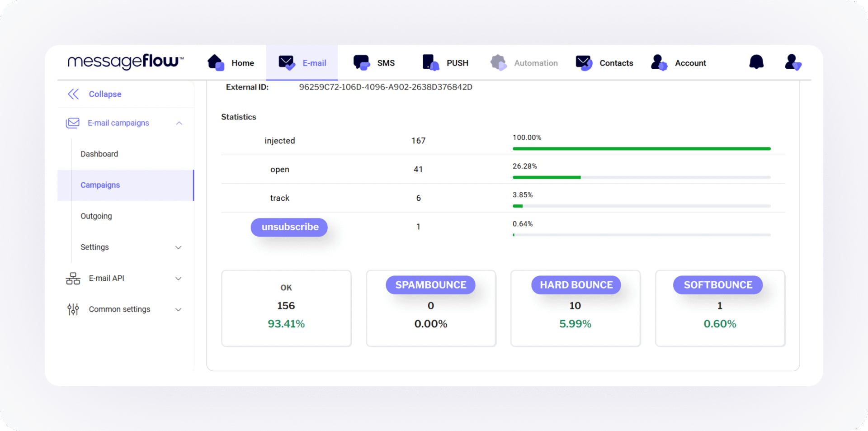Click the open rate progress bar
The height and width of the screenshot is (431, 868).
(x=641, y=177)
